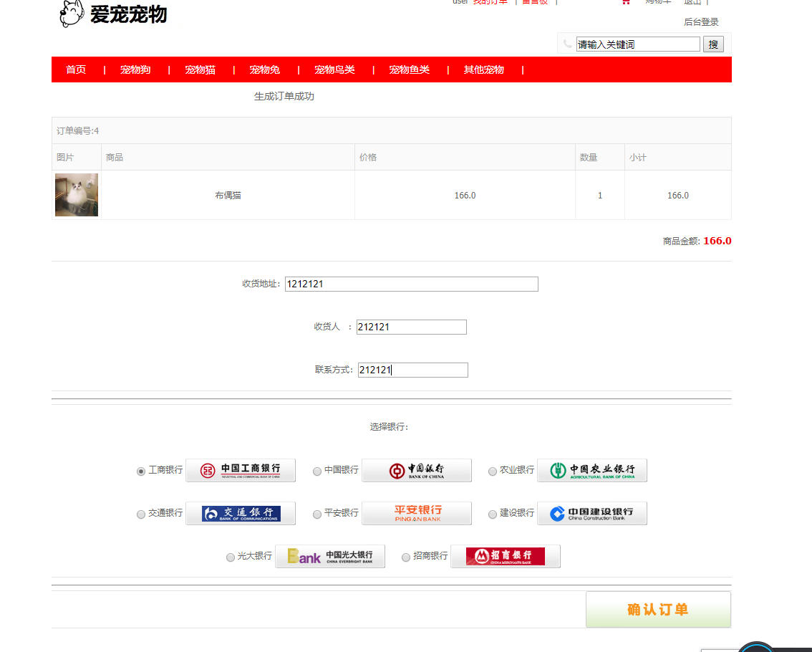
Task: Click the 中国银行 bank logo image
Action: (x=416, y=470)
